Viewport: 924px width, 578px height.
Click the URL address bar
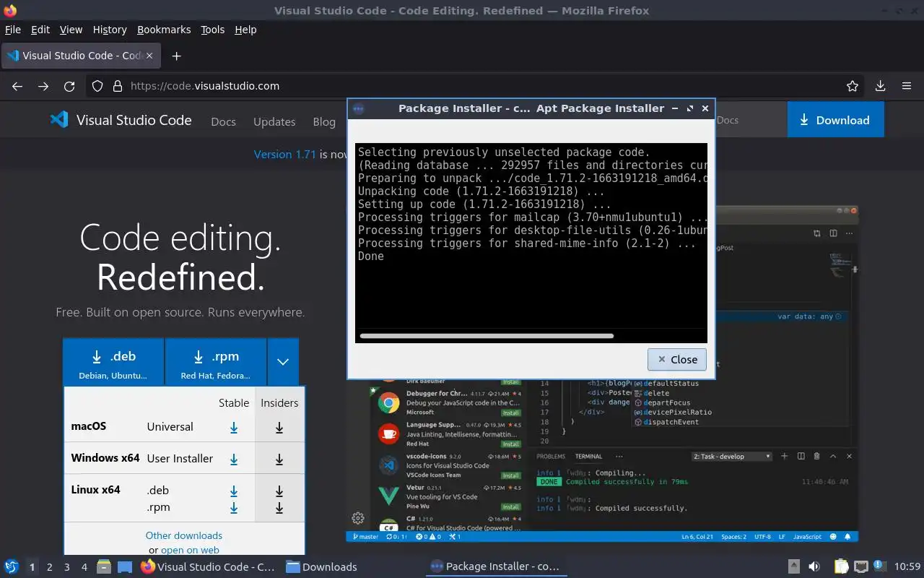coord(476,86)
